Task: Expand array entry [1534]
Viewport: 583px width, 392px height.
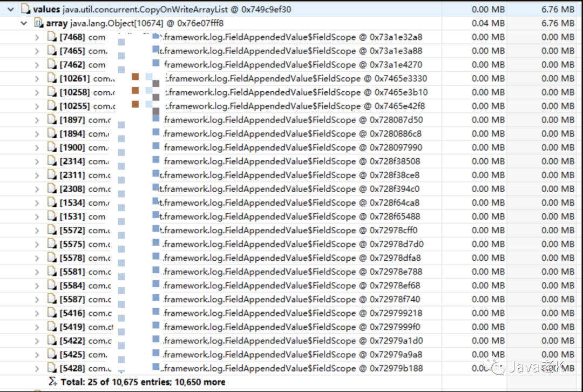Action: (37, 202)
